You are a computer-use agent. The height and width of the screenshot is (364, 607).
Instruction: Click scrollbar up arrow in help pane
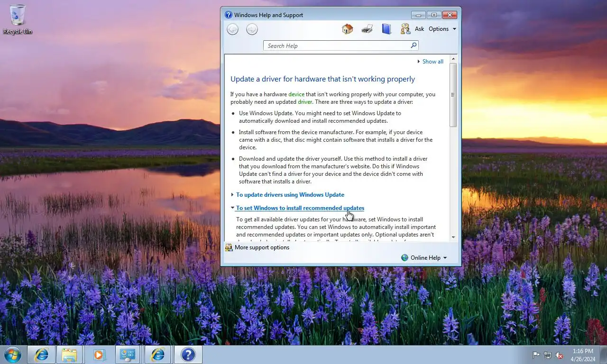click(453, 59)
